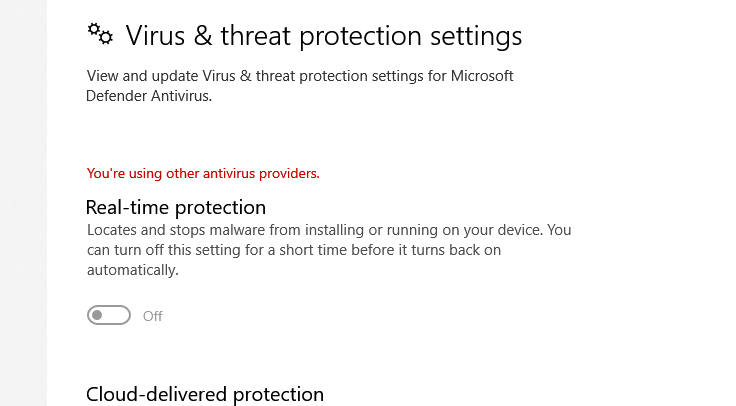
Task: Click the round knob of the Real-time switch
Action: (98, 316)
